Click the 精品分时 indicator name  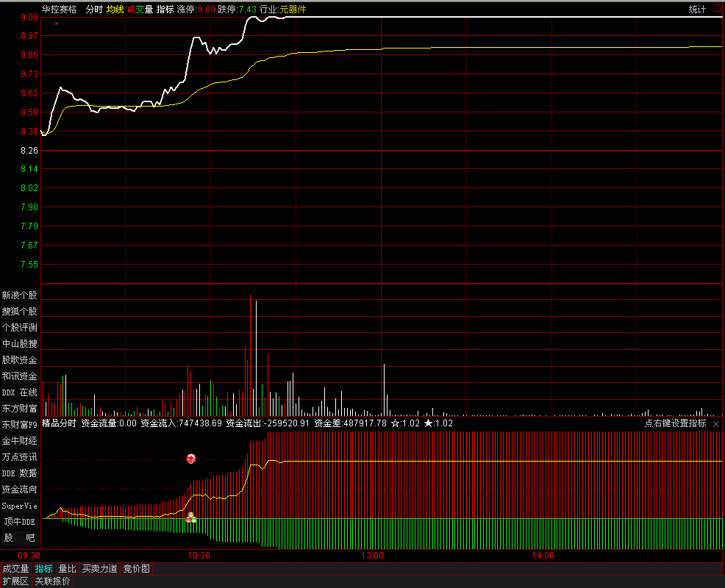[59, 423]
